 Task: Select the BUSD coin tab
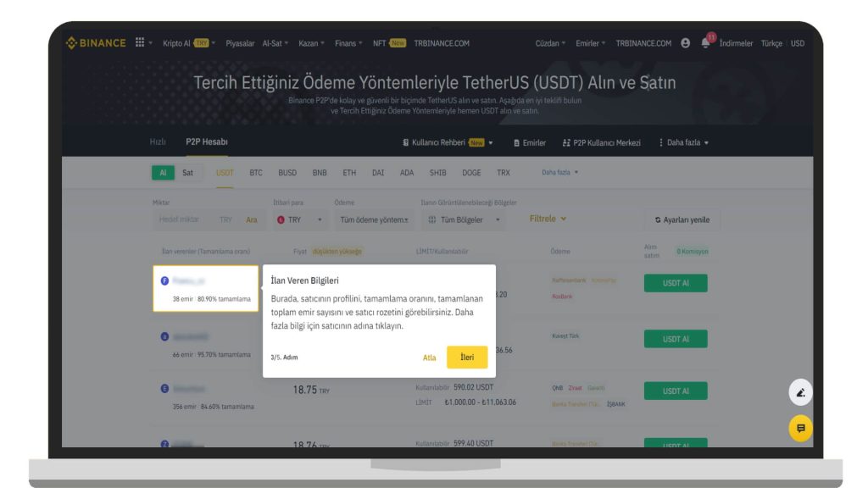[287, 173]
